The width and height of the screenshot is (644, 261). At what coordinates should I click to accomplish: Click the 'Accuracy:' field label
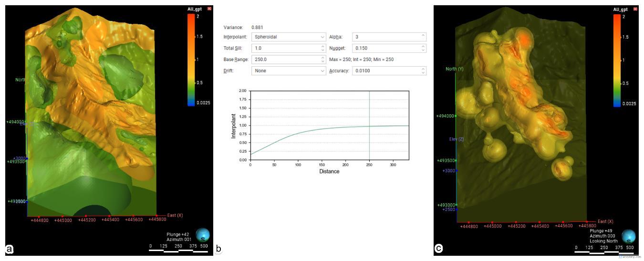coord(339,70)
